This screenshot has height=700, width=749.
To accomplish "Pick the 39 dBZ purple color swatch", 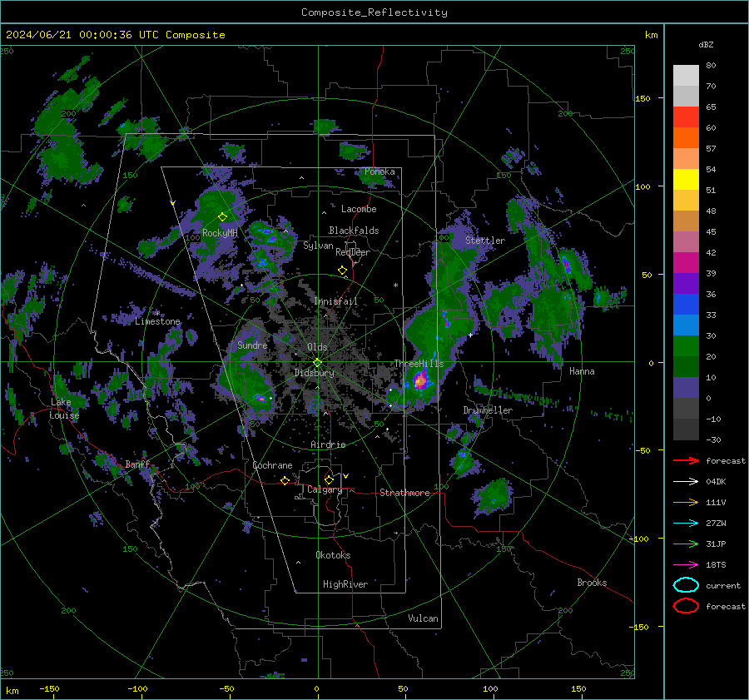I will tap(686, 283).
